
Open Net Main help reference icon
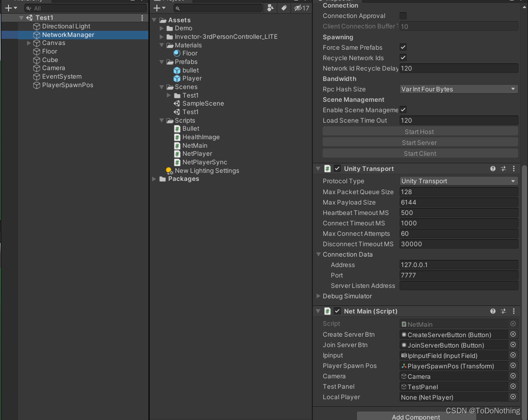493,311
